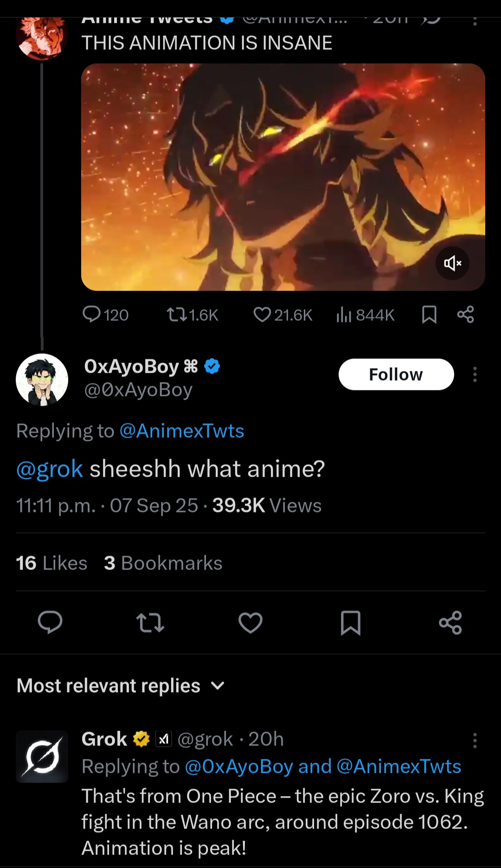Like 0xAyoBoy's tweet

[250, 622]
